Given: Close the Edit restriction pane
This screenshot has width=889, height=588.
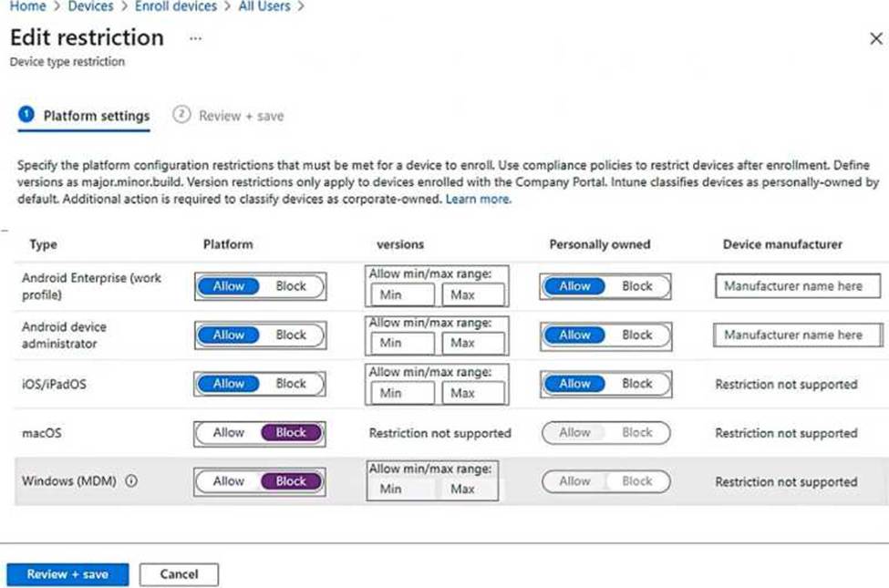Looking at the screenshot, I should pos(875,39).
